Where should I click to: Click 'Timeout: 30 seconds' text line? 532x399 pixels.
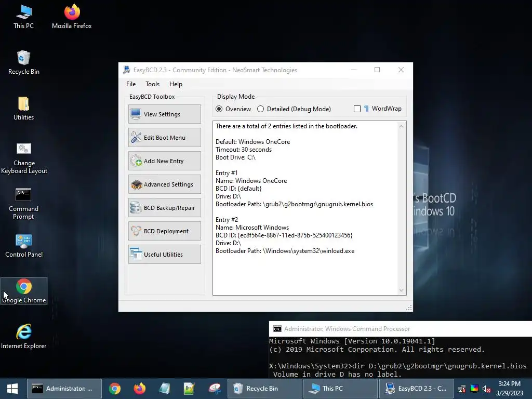coord(244,150)
